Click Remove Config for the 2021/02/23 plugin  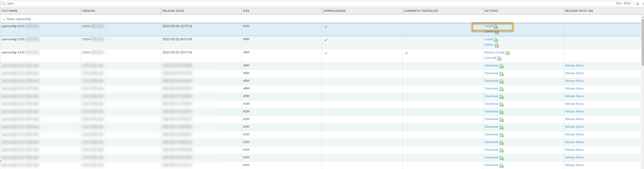[494, 53]
